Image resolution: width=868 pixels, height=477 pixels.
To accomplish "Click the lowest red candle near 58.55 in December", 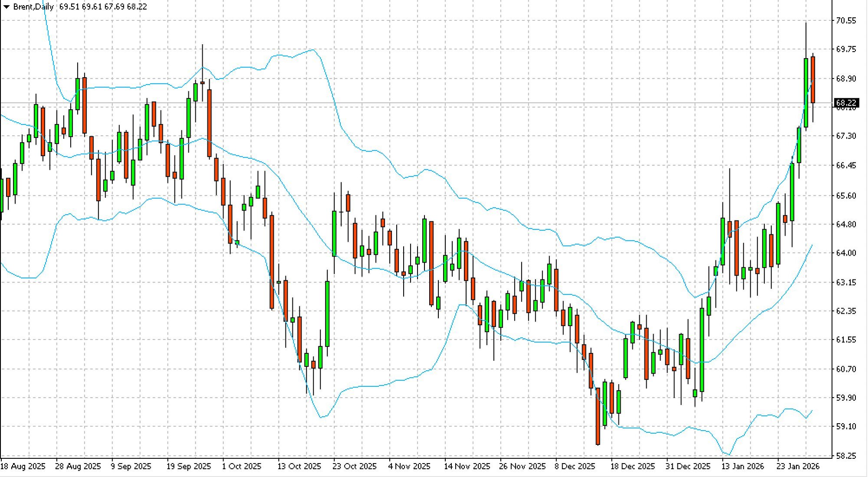I will 598,416.
